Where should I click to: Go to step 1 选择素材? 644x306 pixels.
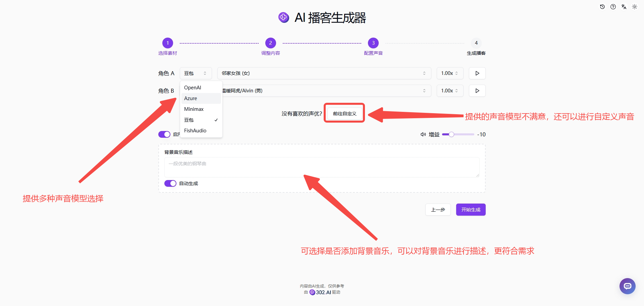click(x=168, y=43)
